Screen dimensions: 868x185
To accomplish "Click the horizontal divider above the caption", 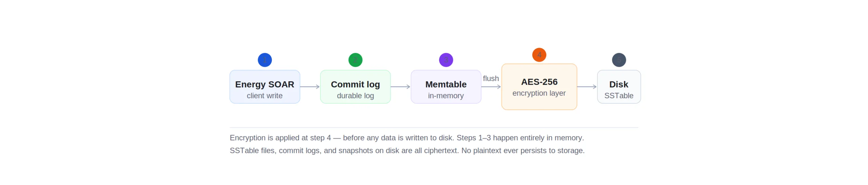I will pyautogui.click(x=434, y=128).
